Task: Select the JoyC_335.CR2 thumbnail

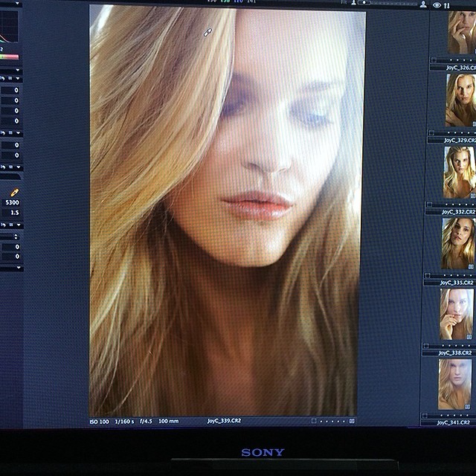Action: 458,243
